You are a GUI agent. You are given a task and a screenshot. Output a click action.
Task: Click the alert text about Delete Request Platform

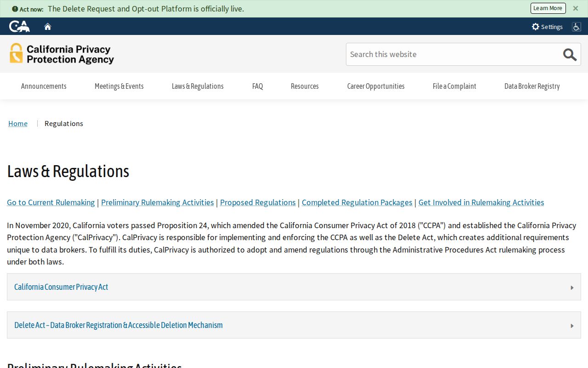click(x=146, y=9)
